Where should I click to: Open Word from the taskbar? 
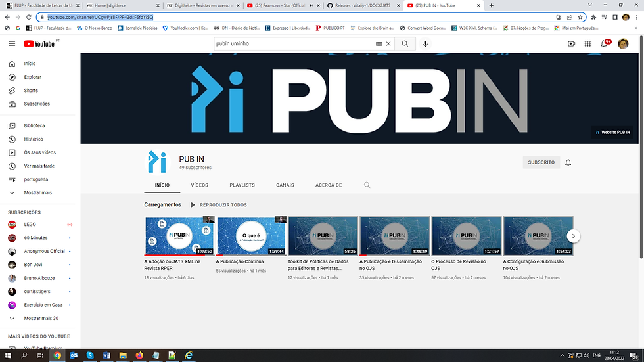click(x=106, y=355)
